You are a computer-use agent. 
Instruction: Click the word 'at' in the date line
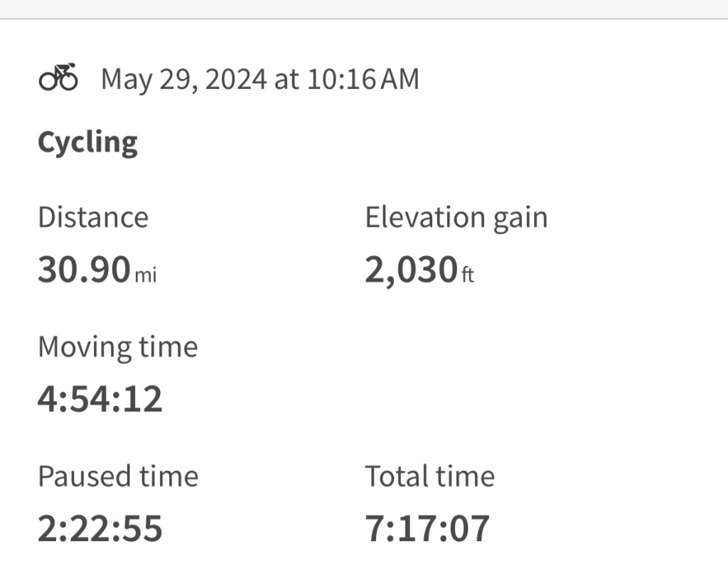click(x=286, y=79)
